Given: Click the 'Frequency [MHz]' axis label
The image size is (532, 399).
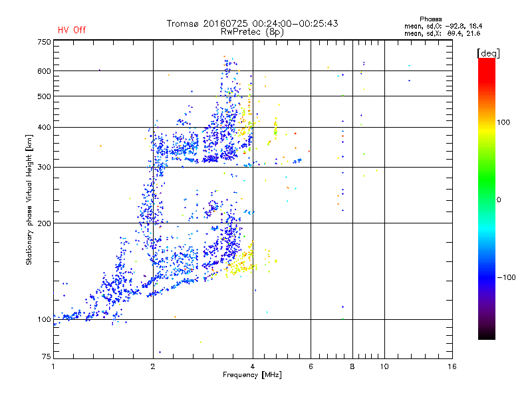Looking at the screenshot, I should (252, 375).
